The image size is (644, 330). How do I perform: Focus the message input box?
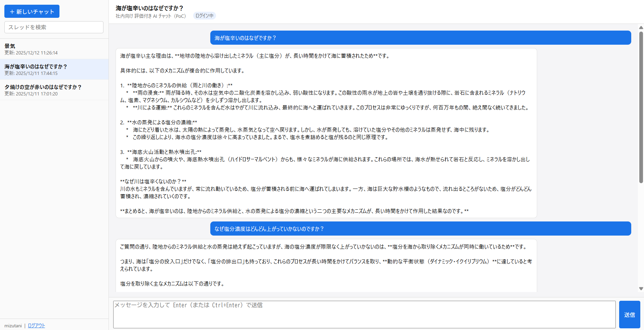(364, 314)
